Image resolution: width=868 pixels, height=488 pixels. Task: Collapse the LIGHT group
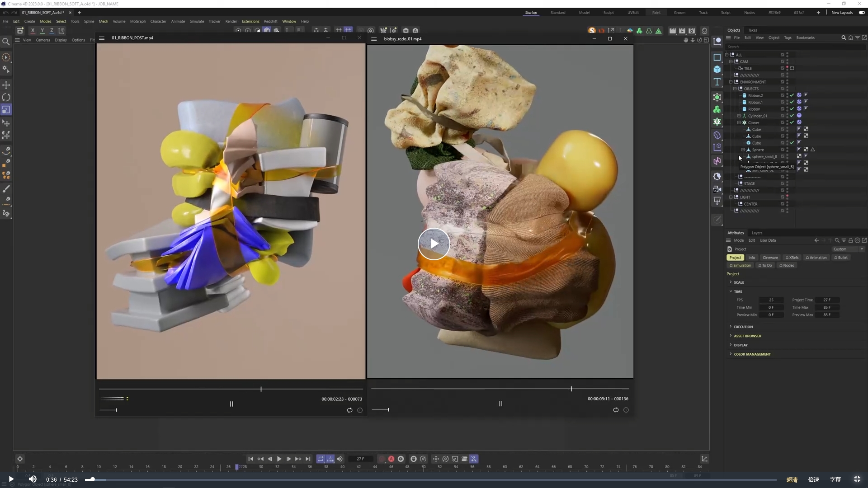click(731, 197)
